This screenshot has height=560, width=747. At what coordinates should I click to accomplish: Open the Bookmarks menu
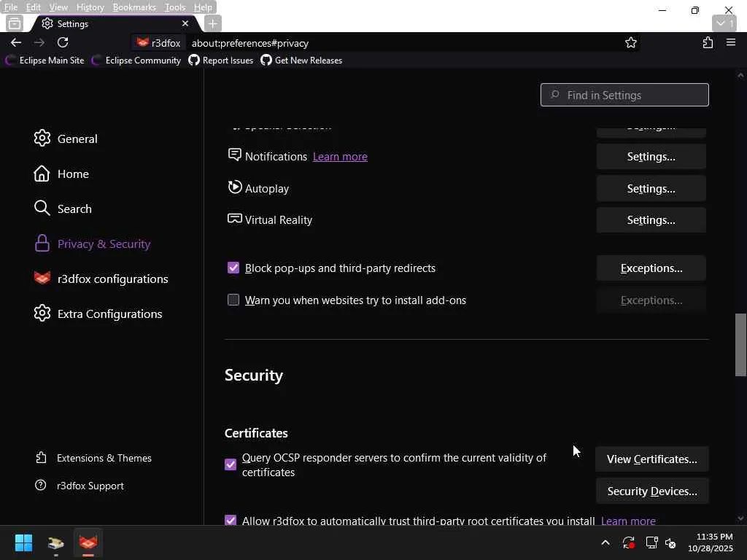point(134,7)
